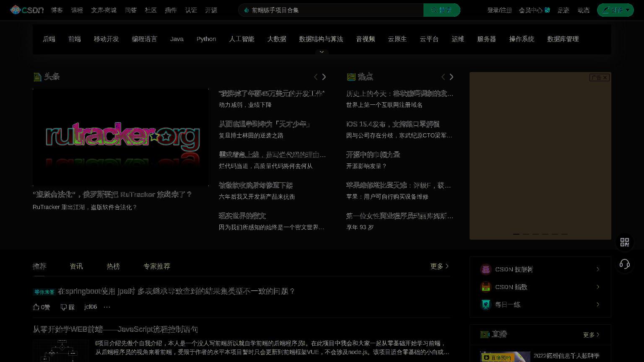This screenshot has height=362, width=644.
Task: Click the search button
Action: point(441,10)
